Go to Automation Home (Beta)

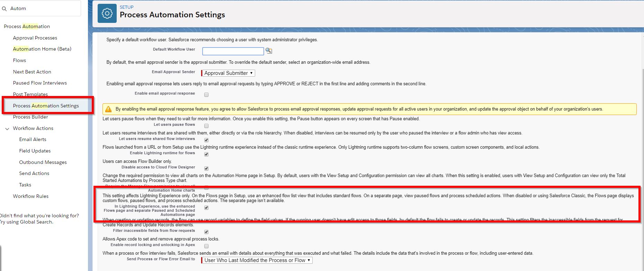coord(42,49)
